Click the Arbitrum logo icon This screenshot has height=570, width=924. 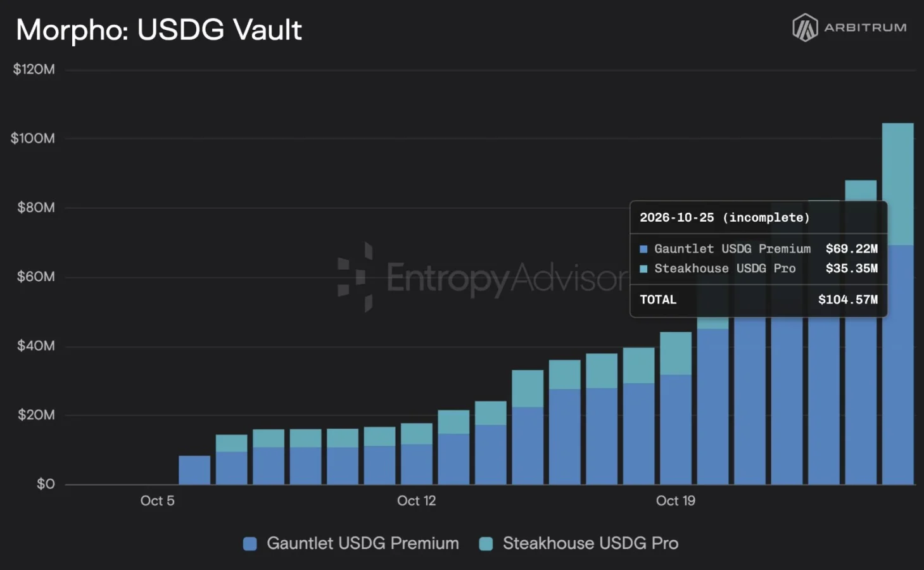coord(805,28)
